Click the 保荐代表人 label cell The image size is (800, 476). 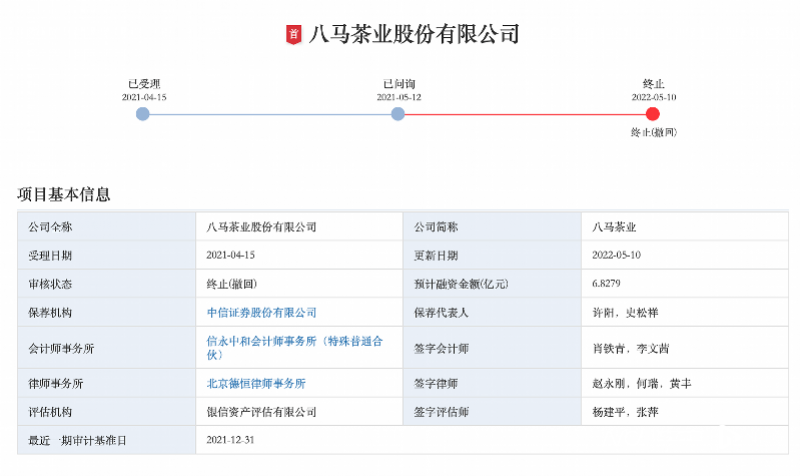tap(492, 312)
